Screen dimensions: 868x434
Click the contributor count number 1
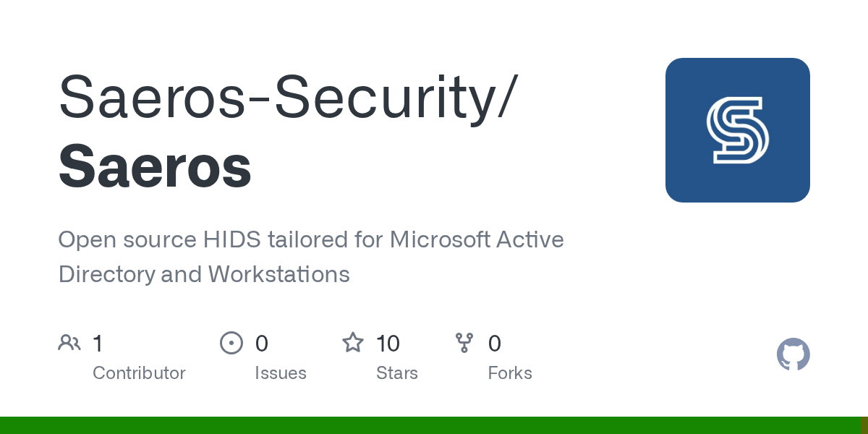98,343
